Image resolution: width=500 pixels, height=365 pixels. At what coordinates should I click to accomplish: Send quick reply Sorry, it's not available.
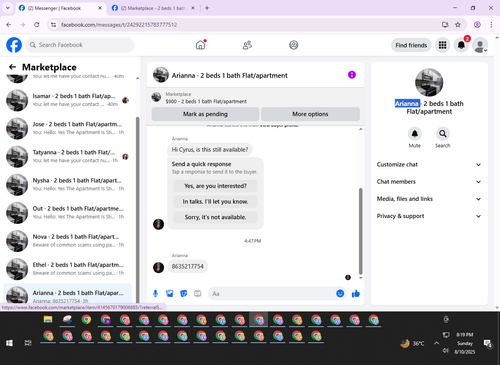pyautogui.click(x=215, y=217)
